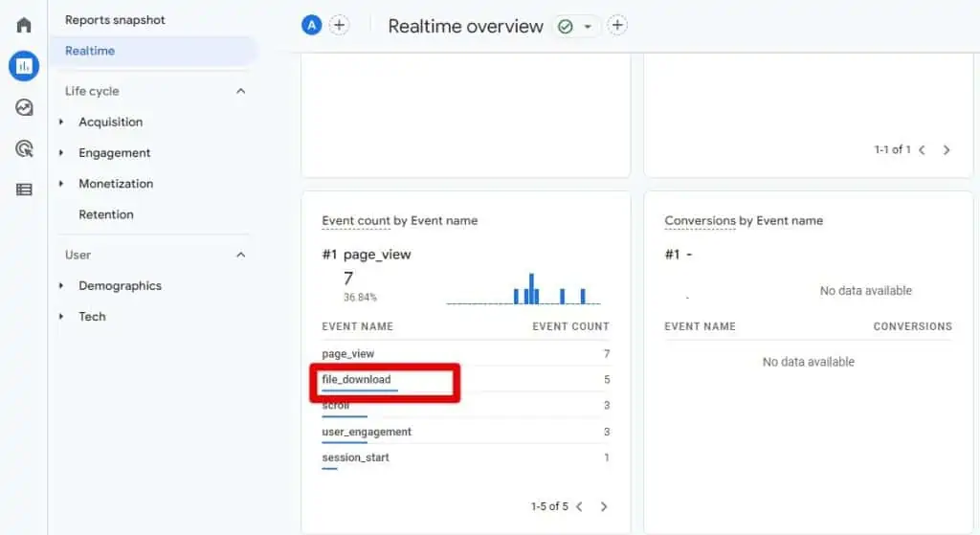Click the Life cycle heading
Screen dimensions: 980x535
(92, 91)
